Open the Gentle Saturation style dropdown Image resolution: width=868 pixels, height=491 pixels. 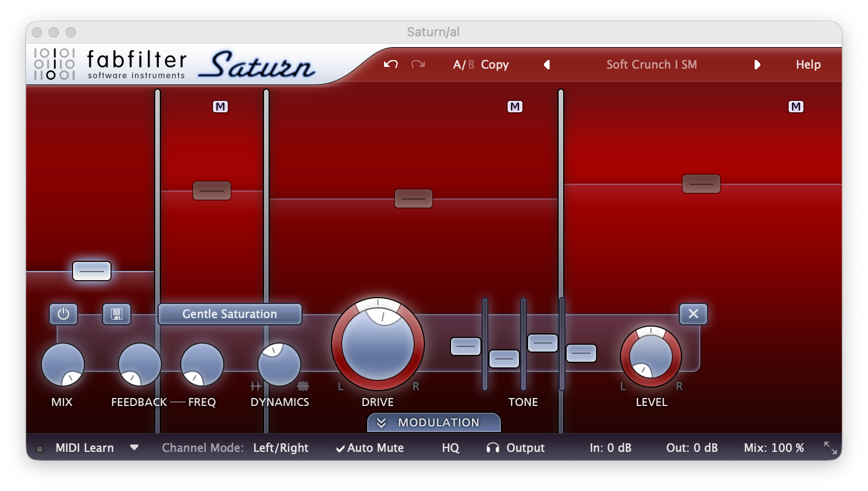click(x=229, y=314)
